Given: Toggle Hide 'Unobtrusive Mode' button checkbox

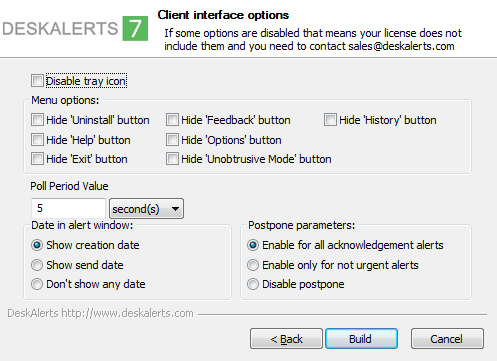Looking at the screenshot, I should pyautogui.click(x=172, y=159).
